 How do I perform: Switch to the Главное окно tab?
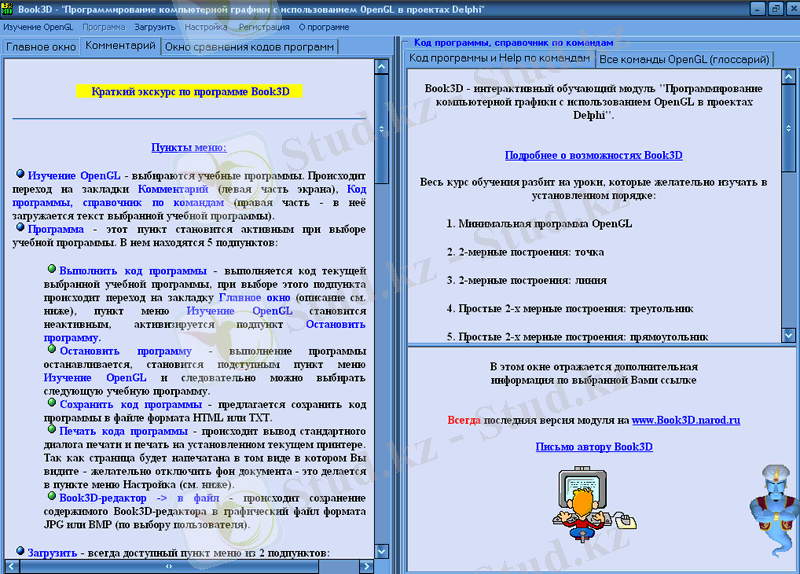(x=41, y=47)
